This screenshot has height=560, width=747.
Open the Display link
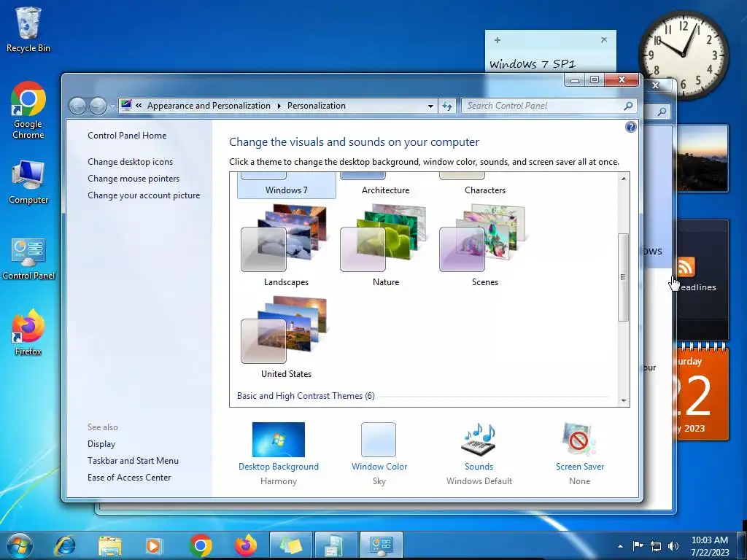pyautogui.click(x=101, y=444)
